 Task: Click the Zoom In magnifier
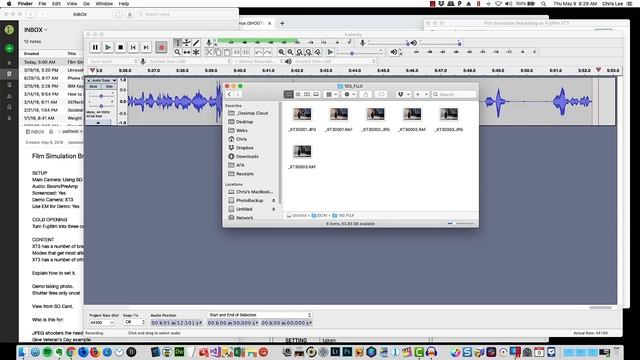[x=281, y=52]
